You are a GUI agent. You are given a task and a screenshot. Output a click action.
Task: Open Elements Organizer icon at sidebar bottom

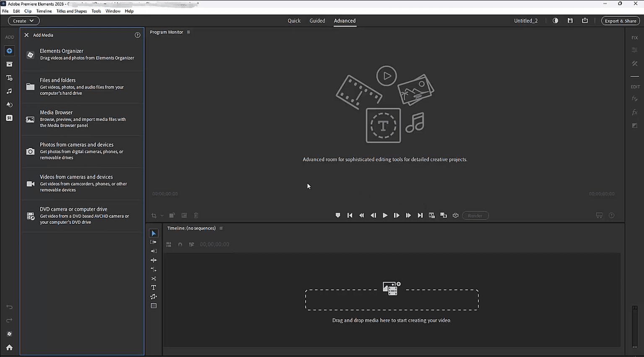click(x=9, y=334)
